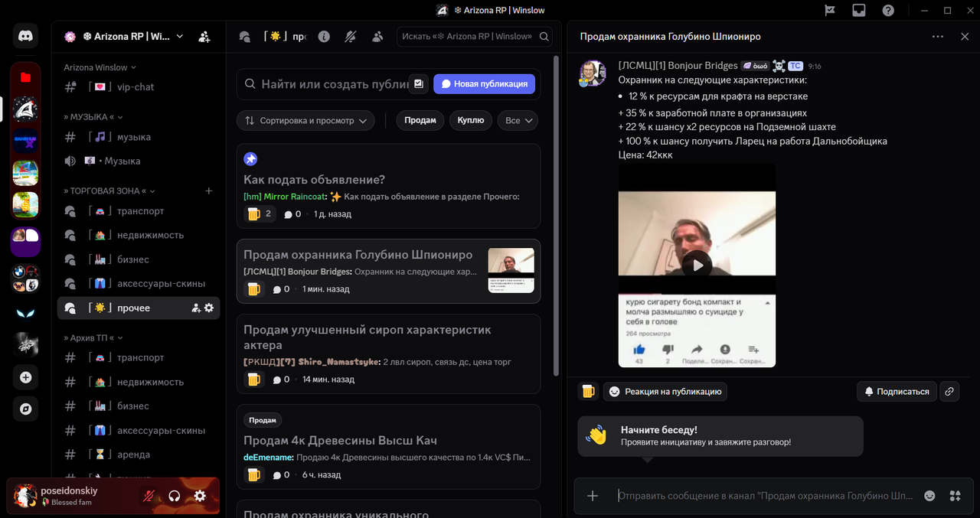The height and width of the screenshot is (518, 980).
Task: Collapse Arizona Winslow category
Action: tap(100, 67)
